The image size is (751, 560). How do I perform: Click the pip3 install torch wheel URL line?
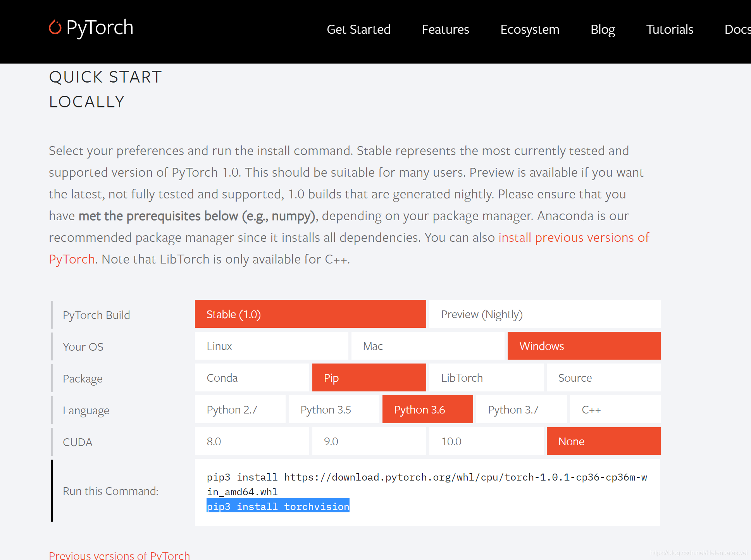click(427, 477)
